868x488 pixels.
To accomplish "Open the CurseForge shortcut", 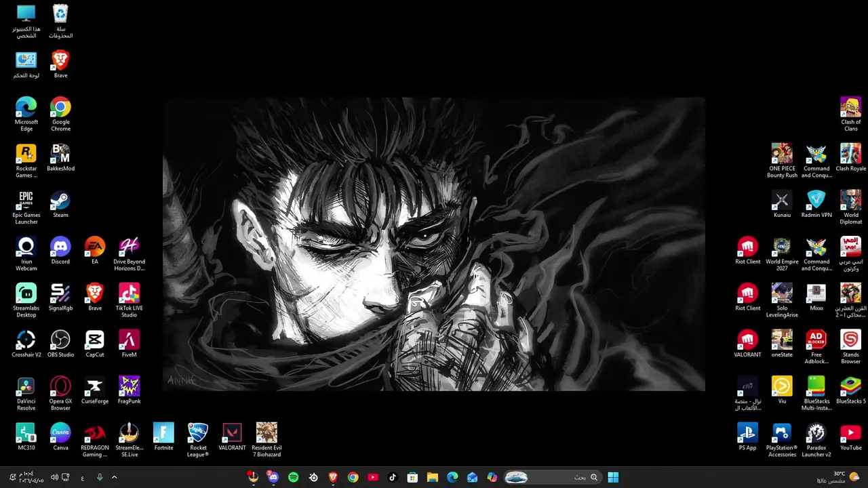I will 95,390.
